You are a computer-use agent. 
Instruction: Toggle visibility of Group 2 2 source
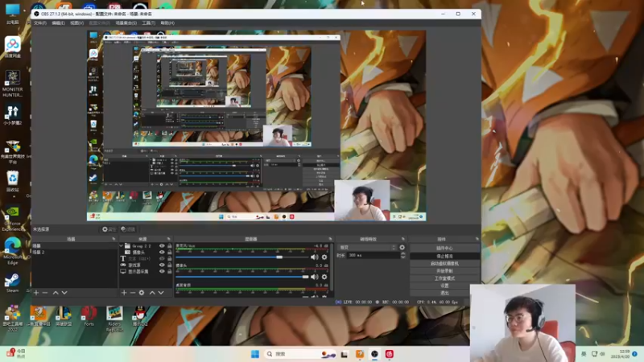tap(162, 246)
